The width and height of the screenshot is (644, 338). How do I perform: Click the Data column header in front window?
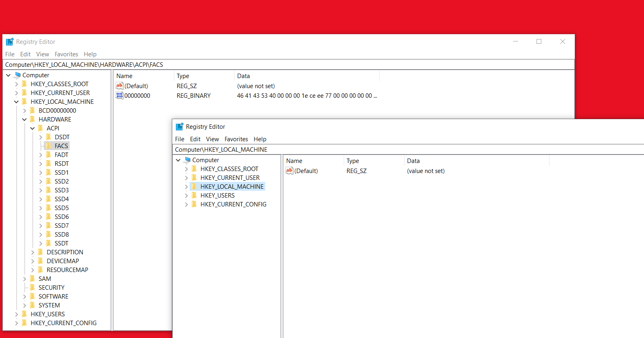point(413,161)
